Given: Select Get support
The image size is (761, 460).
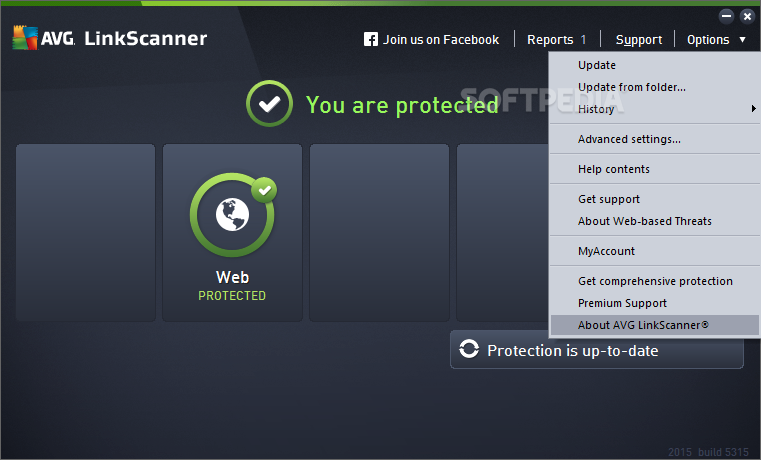Looking at the screenshot, I should click(654, 199).
